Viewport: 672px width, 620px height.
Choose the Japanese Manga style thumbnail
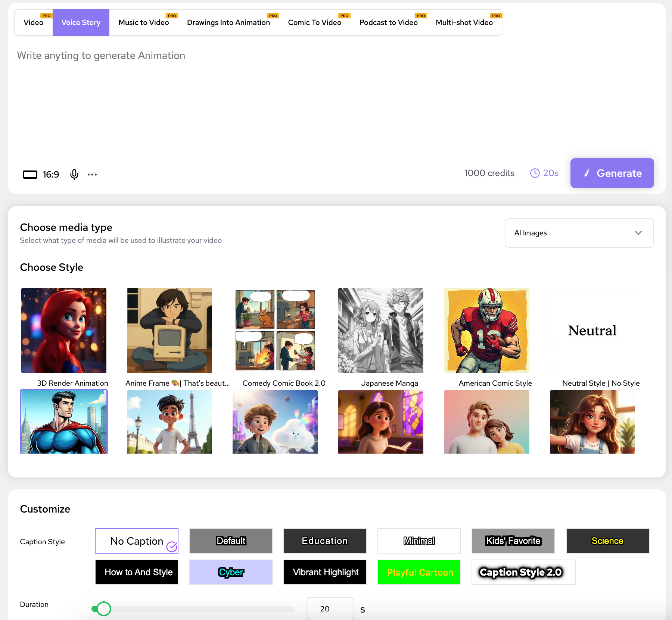click(x=380, y=331)
